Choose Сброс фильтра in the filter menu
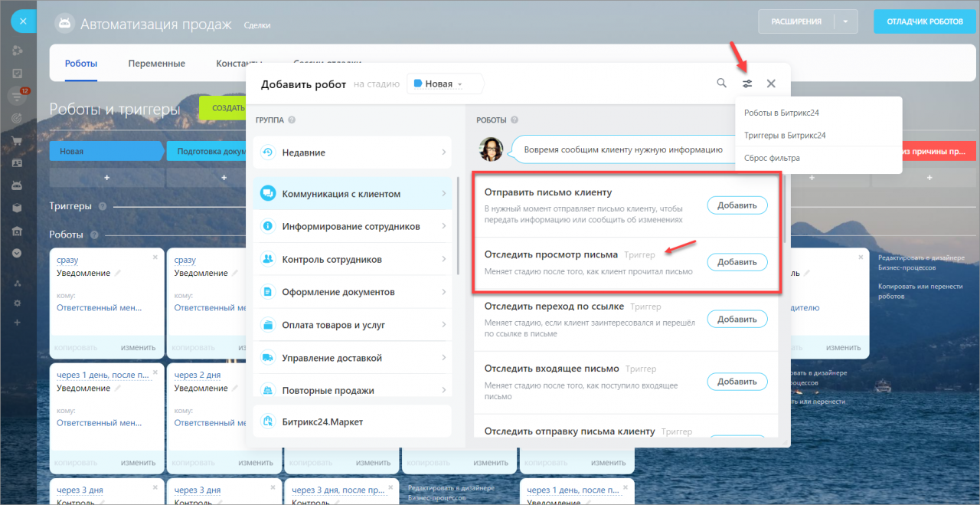This screenshot has height=505, width=980. pos(772,158)
